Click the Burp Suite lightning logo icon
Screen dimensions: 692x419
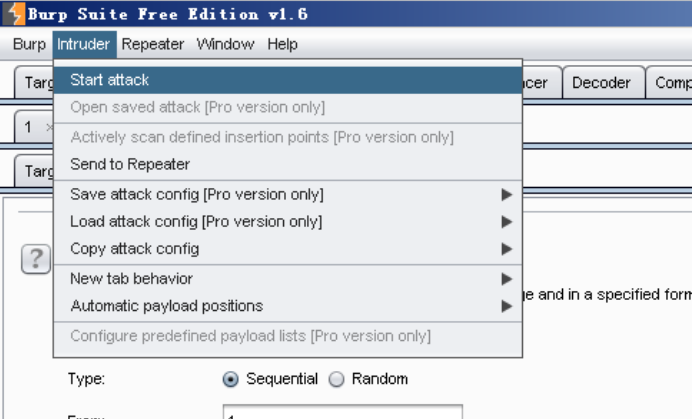coord(13,13)
